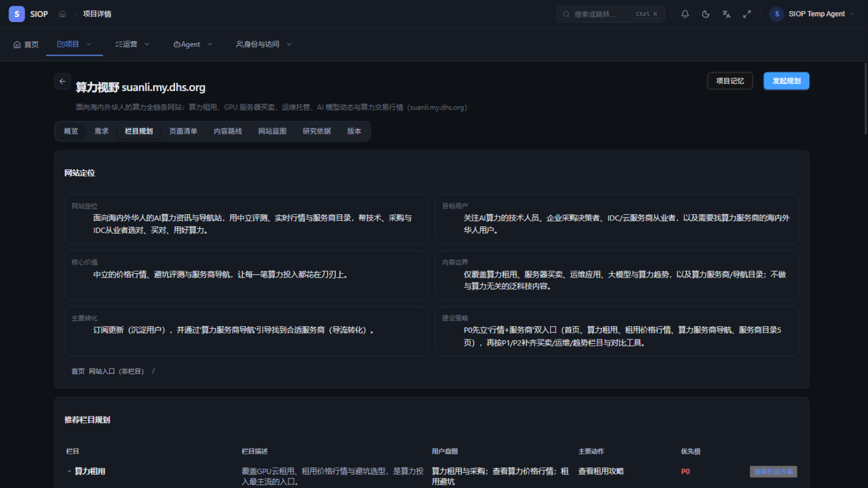Click the 核心价值 card label
Viewport: 868px width, 488px height.
click(85, 262)
